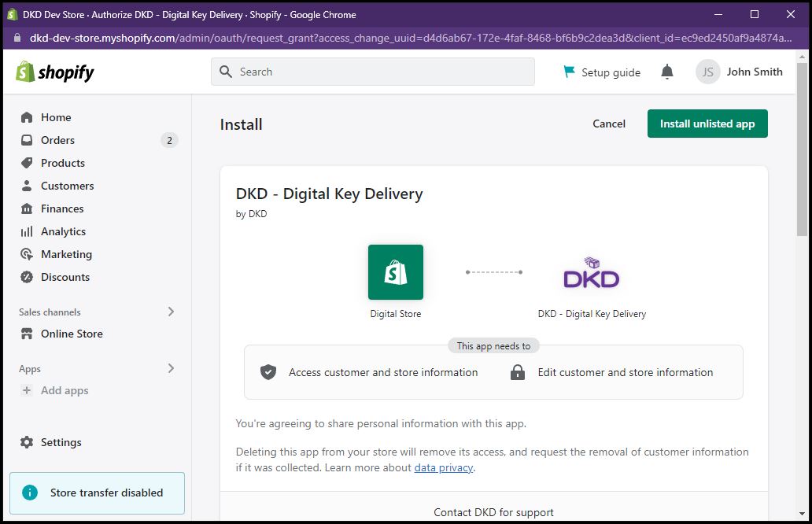Click Store transfer disabled banner
This screenshot has width=812, height=524.
(x=98, y=493)
